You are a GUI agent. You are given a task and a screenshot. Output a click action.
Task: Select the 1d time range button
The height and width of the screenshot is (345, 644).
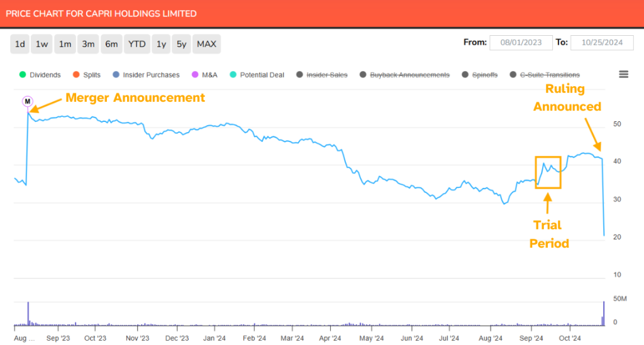19,44
